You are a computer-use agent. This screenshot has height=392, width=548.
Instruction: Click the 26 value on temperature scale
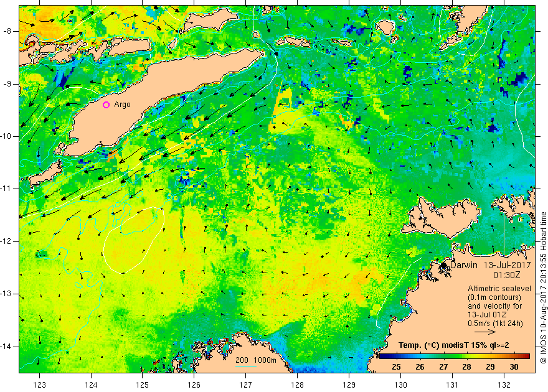click(420, 366)
